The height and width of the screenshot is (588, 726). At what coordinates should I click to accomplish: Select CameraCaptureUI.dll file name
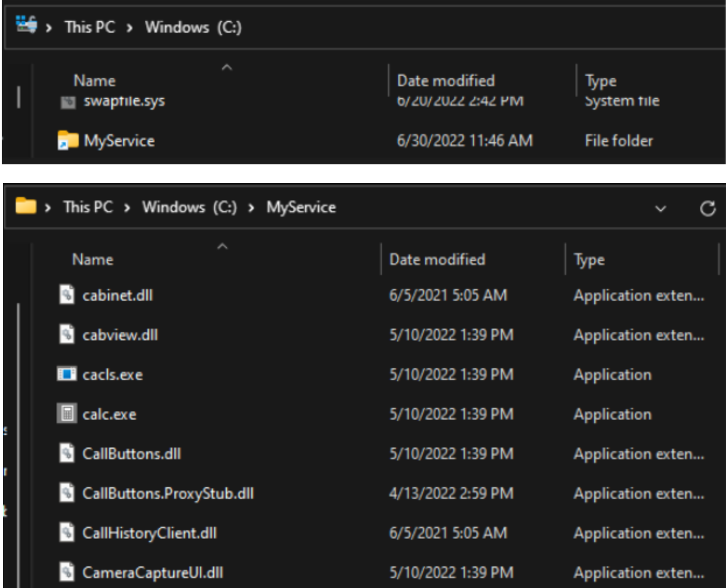153,573
